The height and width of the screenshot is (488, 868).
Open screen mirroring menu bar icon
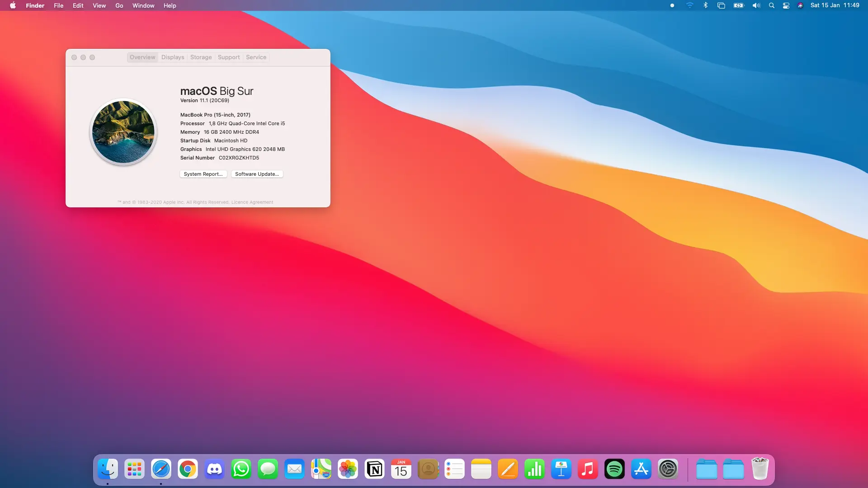721,5
